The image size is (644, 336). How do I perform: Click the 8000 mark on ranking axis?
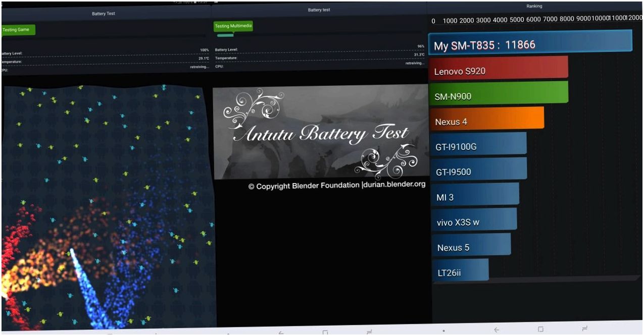[x=567, y=19]
